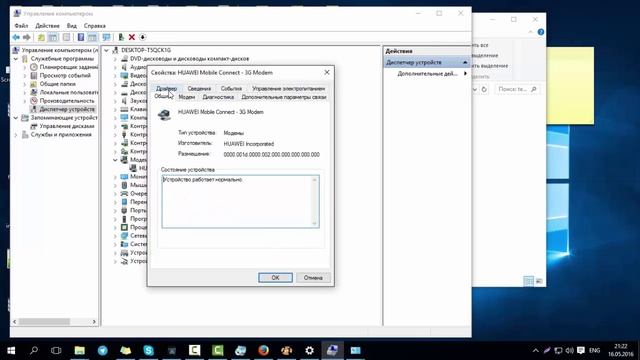This screenshot has width=640, height=360.
Task: Open the notification center icon
Action: click(x=581, y=351)
